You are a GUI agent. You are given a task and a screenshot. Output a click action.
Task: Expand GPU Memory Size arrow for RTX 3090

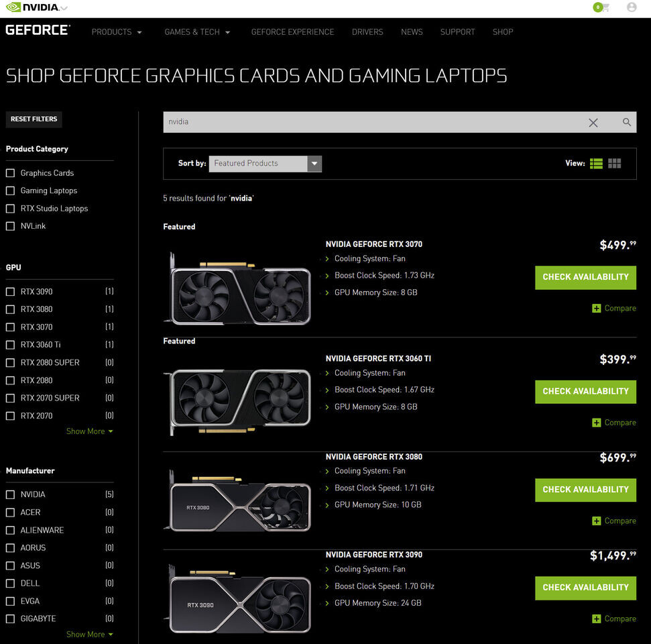point(327,604)
